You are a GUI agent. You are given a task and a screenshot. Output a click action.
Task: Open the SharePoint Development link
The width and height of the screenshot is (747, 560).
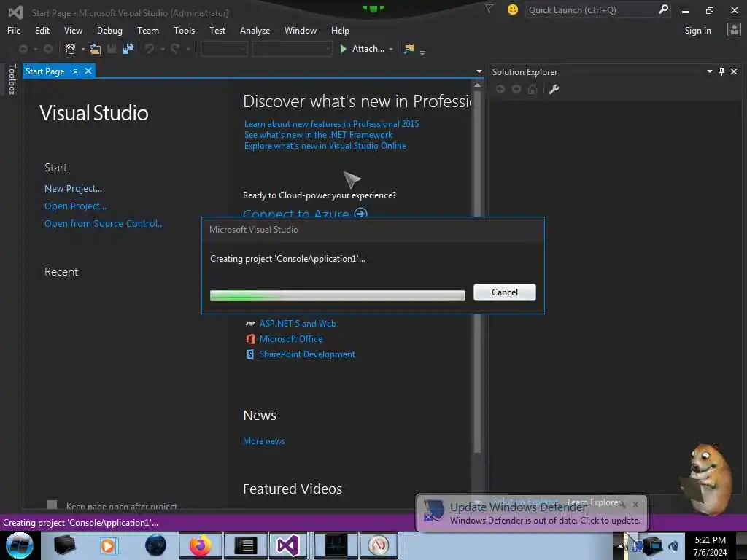(x=307, y=354)
